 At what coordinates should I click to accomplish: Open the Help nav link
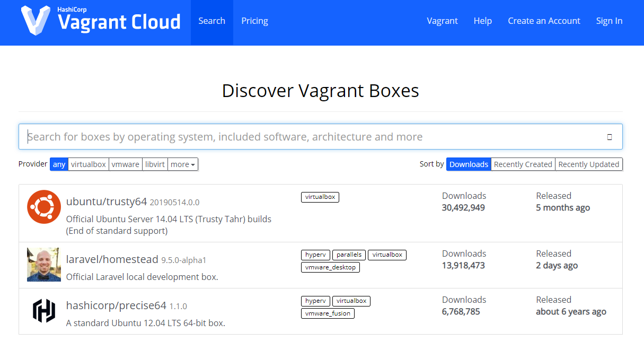(x=483, y=21)
